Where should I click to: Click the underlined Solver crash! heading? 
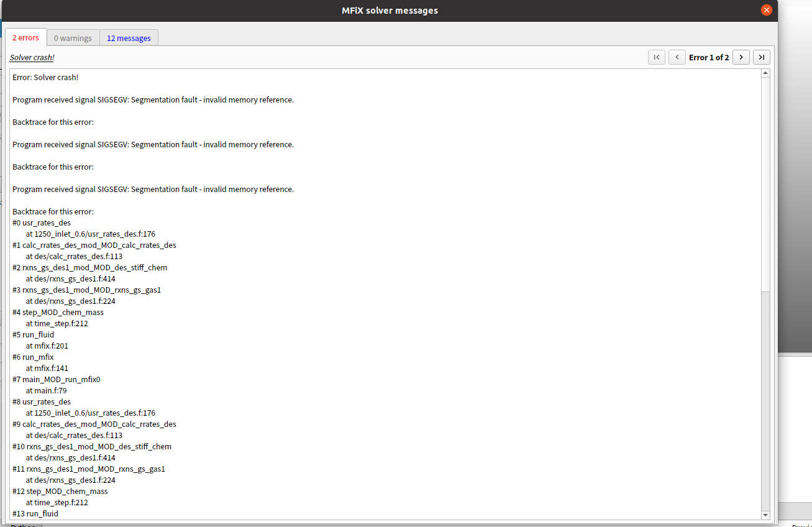tap(32, 57)
